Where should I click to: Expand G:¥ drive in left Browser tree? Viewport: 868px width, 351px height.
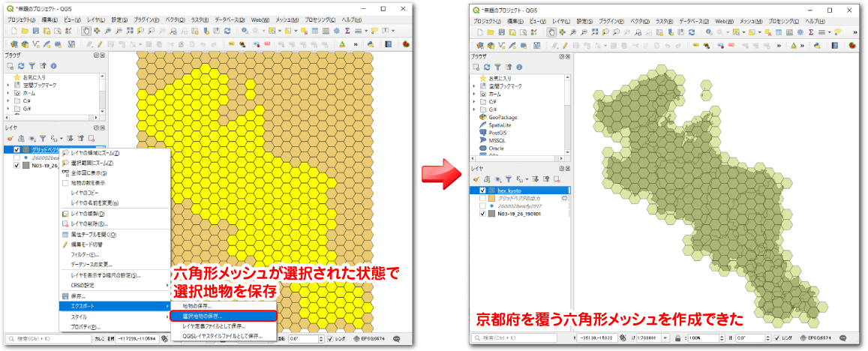8,109
